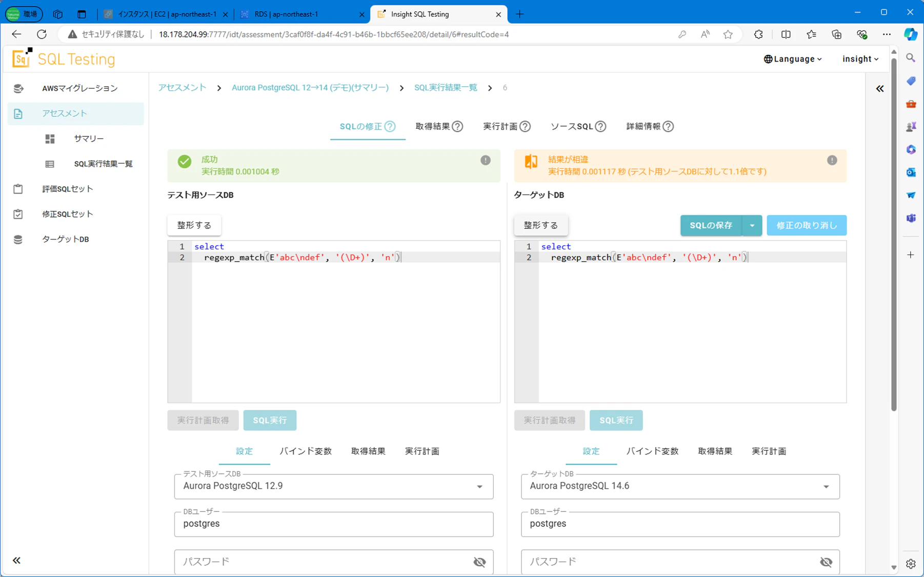Viewport: 924px width, 577px height.
Task: Click help icon next to ソースSQL tab
Action: pyautogui.click(x=601, y=126)
